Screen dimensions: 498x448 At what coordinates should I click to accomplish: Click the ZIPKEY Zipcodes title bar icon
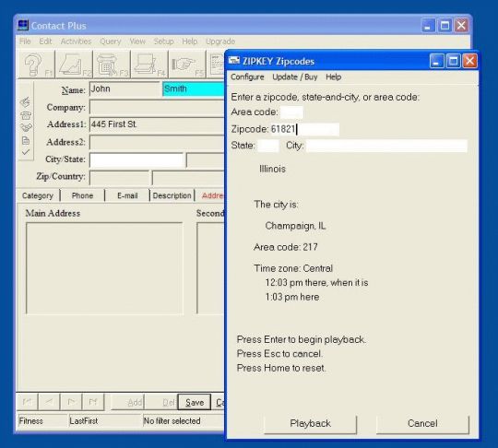point(234,60)
